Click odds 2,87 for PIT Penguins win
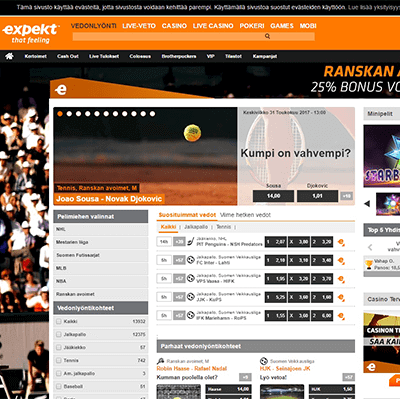The height and width of the screenshot is (400, 400). click(x=275, y=242)
